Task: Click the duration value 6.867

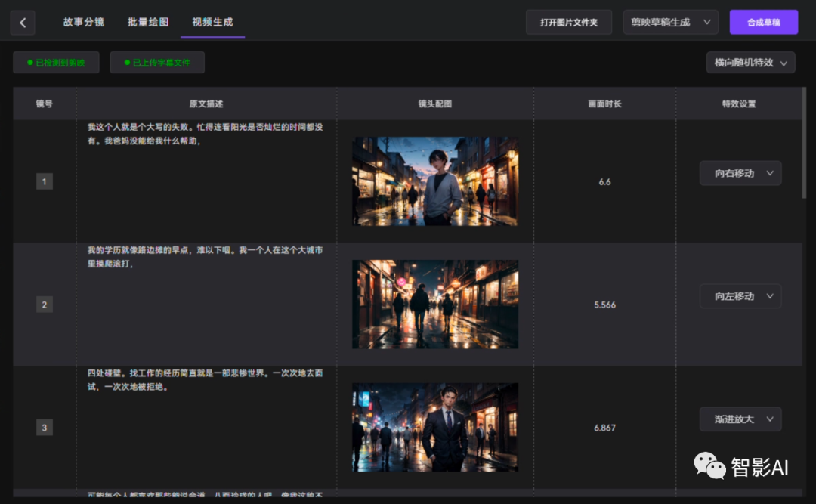Action: 604,428
